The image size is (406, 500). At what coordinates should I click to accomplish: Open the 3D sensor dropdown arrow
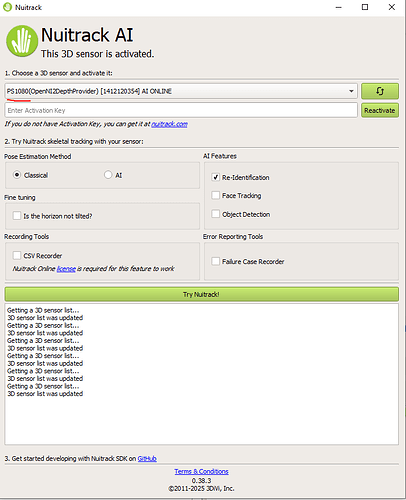[x=351, y=91]
